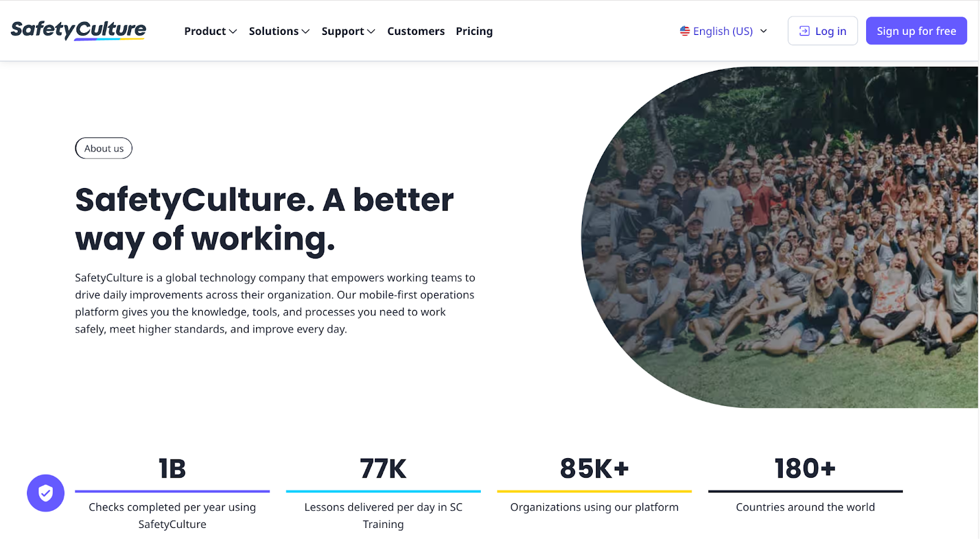Click the yellow bar under the 85K+ stat
980x539 pixels.
[x=594, y=491]
